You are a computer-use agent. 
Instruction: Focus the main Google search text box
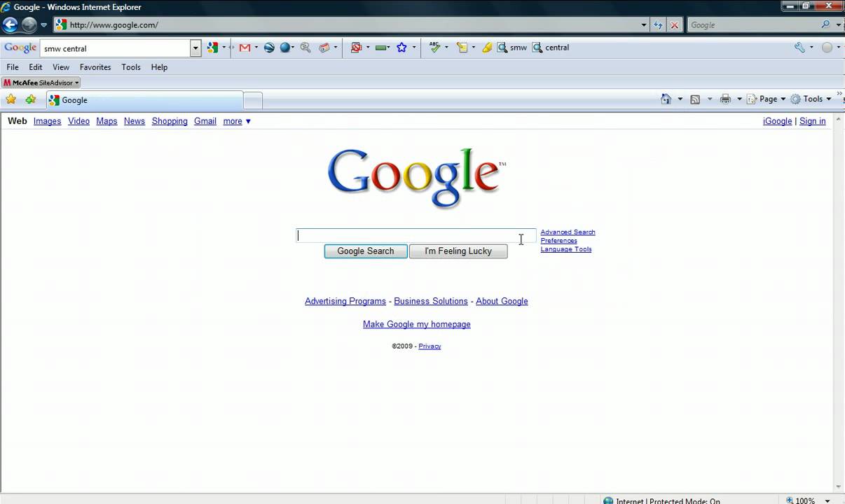pos(416,235)
